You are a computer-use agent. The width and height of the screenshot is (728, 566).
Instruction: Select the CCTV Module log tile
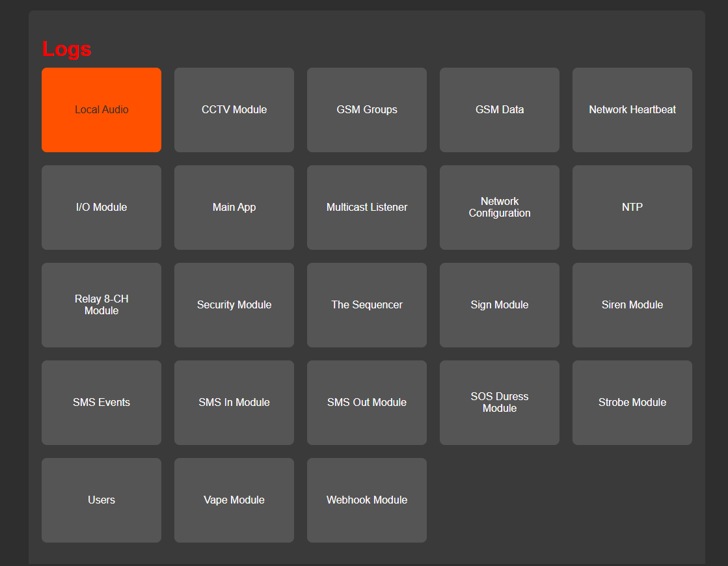[x=234, y=110]
